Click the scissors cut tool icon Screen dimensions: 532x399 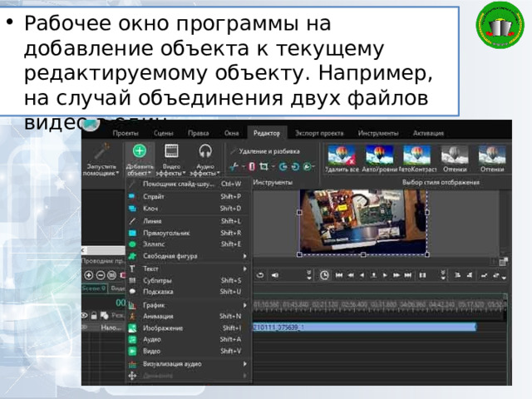pyautogui.click(x=234, y=166)
